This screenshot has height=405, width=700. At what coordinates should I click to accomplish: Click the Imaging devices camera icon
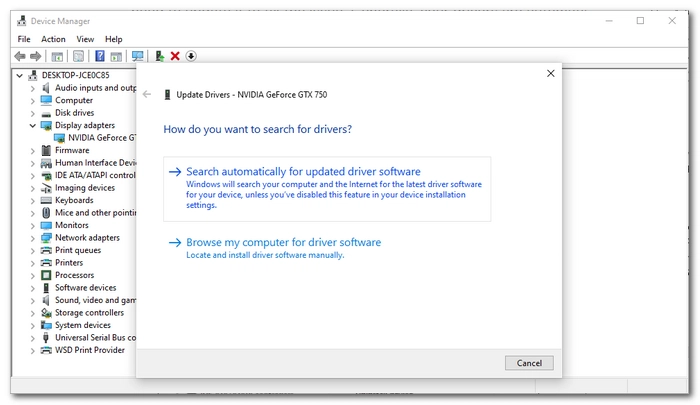click(x=46, y=188)
